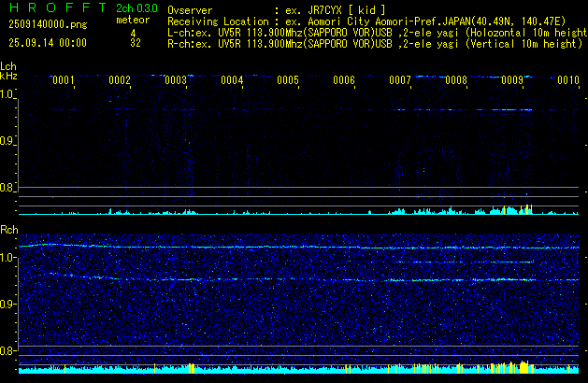The height and width of the screenshot is (383, 588).
Task: Click the Lch 0.8 kHz axis label
Action: point(7,188)
